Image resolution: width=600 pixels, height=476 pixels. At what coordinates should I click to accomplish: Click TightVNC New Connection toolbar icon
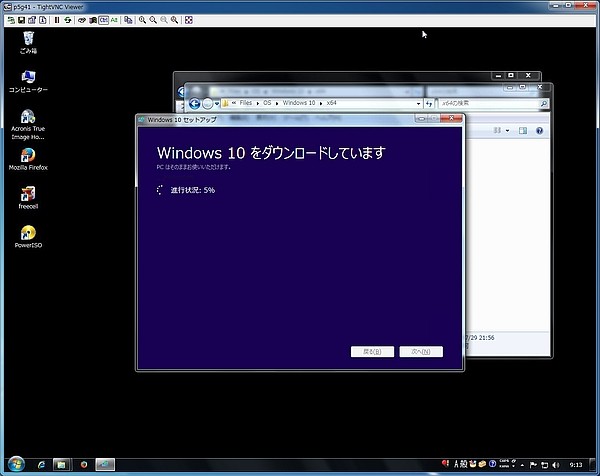pos(11,20)
